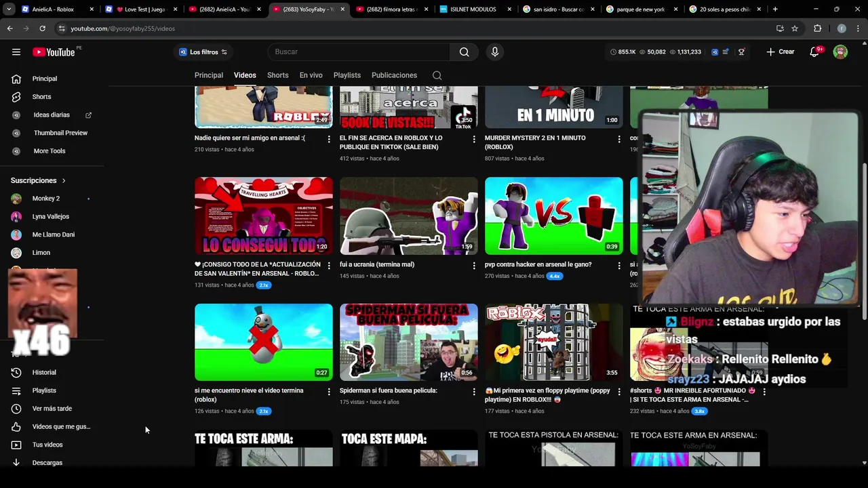Click the Buscar search field
868x488 pixels.
[359, 52]
